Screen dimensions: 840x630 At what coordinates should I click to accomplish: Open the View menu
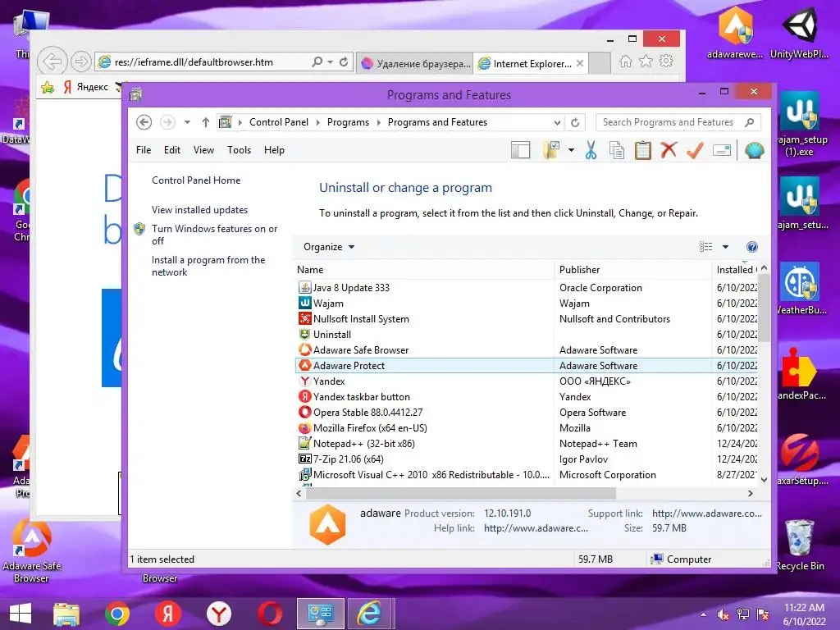tap(203, 150)
